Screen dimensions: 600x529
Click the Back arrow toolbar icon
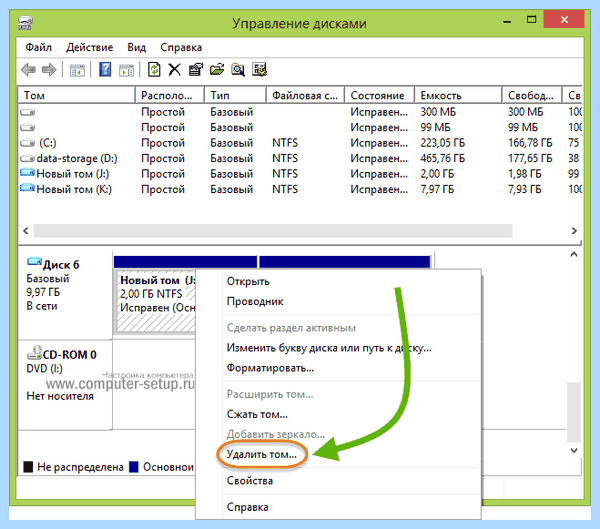(28, 70)
